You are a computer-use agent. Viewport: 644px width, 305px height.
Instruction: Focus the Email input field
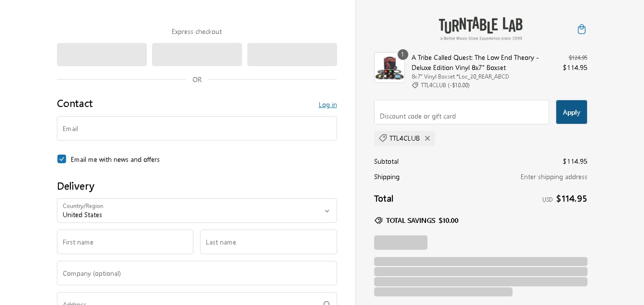[x=197, y=128]
